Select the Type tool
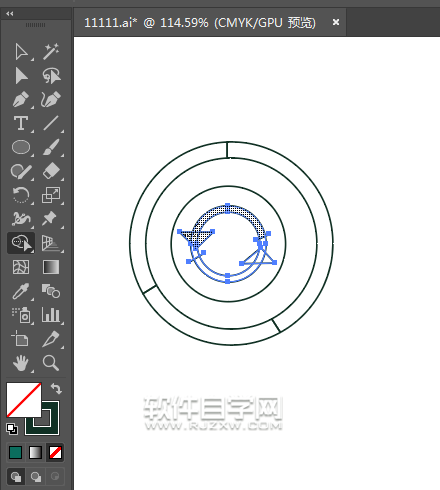Viewport: 440px width, 490px height. (x=21, y=123)
